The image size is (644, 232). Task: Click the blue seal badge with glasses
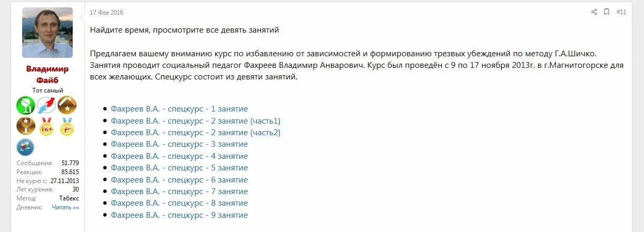pos(25,147)
